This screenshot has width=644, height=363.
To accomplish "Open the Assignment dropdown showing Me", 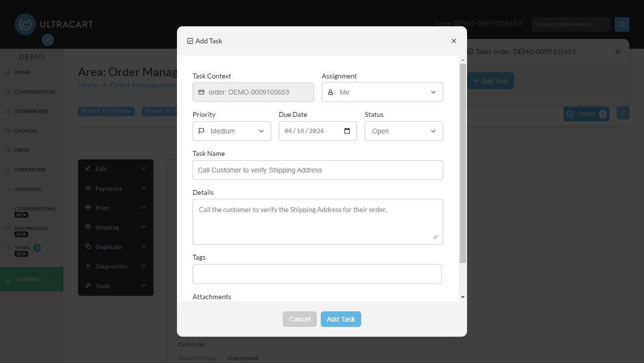I will tap(382, 92).
